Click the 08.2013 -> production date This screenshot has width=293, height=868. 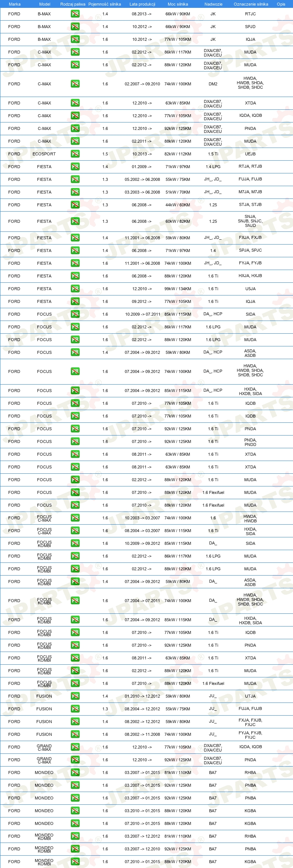[142, 14]
